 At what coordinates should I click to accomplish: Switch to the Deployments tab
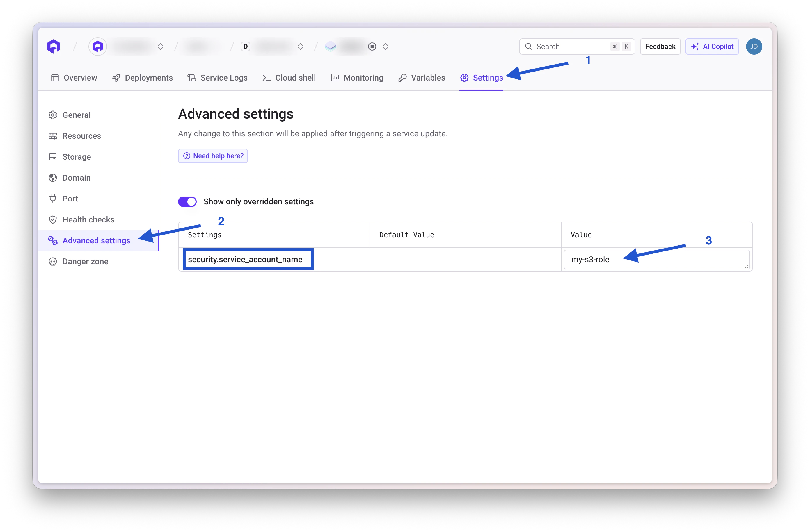pyautogui.click(x=142, y=78)
